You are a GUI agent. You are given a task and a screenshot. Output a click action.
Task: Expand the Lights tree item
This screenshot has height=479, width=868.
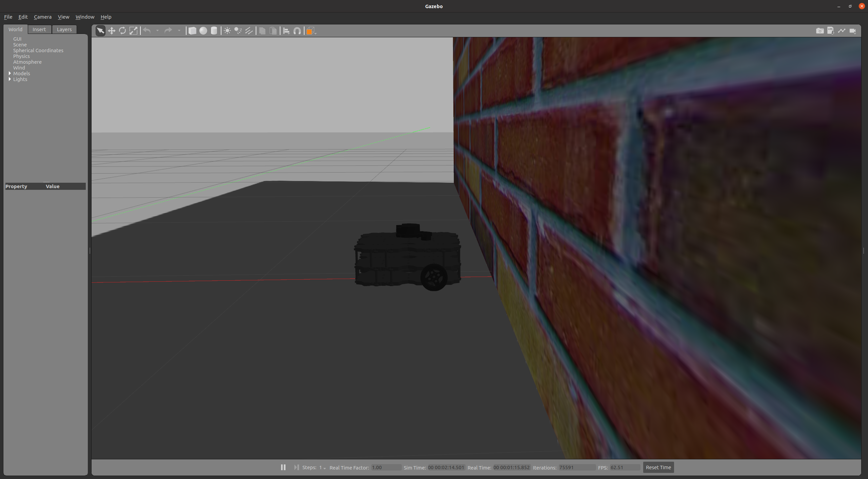(10, 79)
